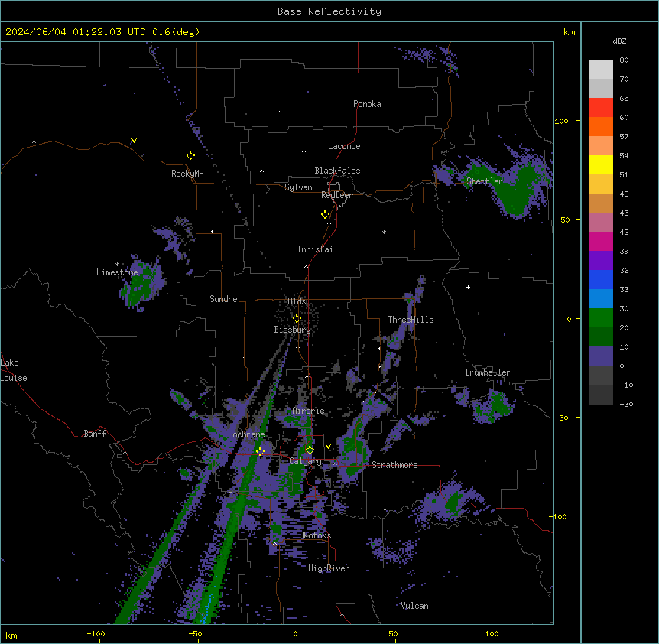Select the RedDeer label
The image size is (659, 644).
pos(336,195)
